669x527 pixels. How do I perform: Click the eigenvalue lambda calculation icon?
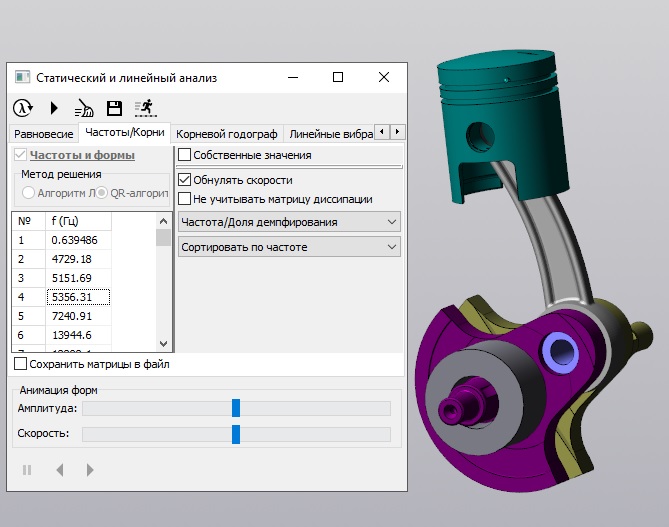22,108
